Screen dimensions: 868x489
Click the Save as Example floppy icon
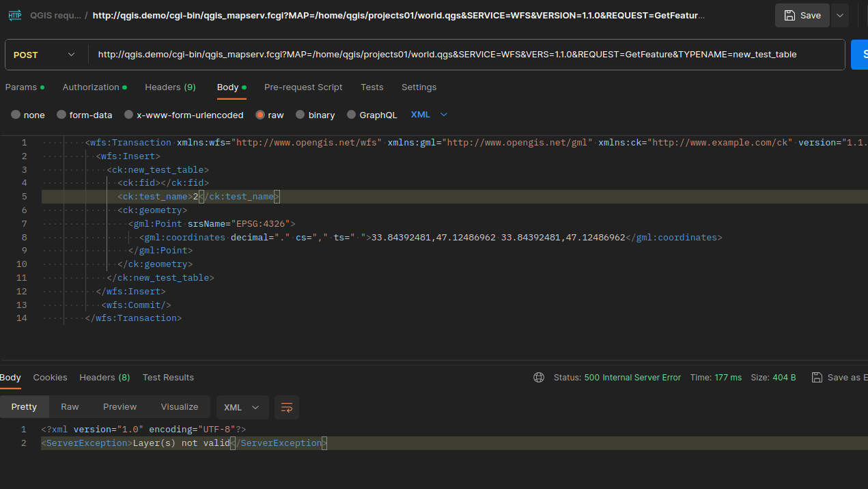[817, 377]
